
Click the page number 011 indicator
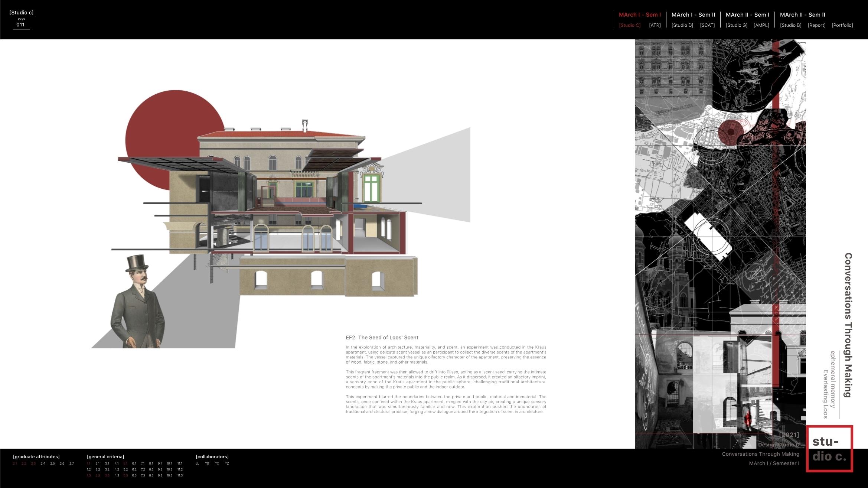(20, 25)
